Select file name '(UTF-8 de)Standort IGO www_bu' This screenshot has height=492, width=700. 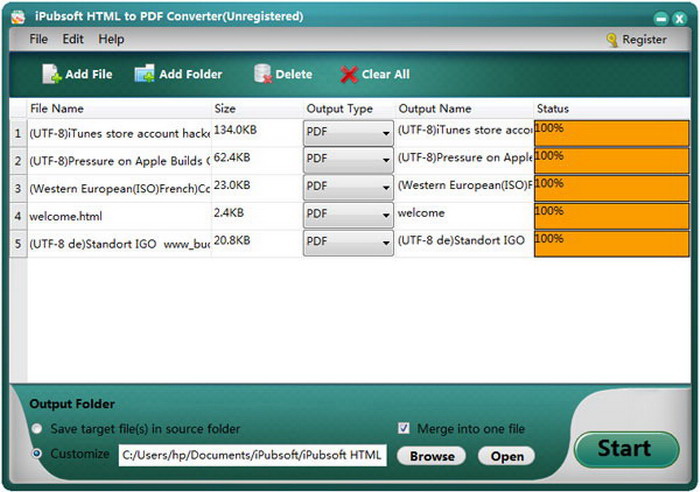(x=119, y=244)
